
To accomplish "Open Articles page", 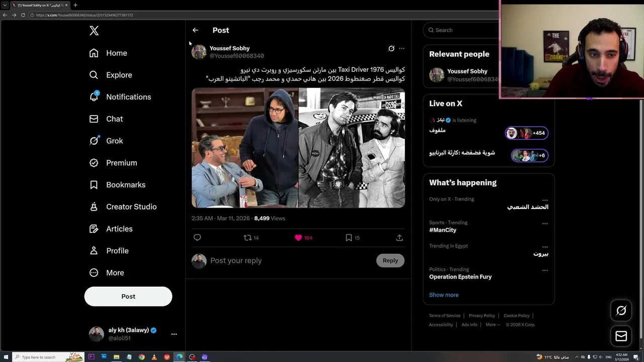I will coord(111,229).
